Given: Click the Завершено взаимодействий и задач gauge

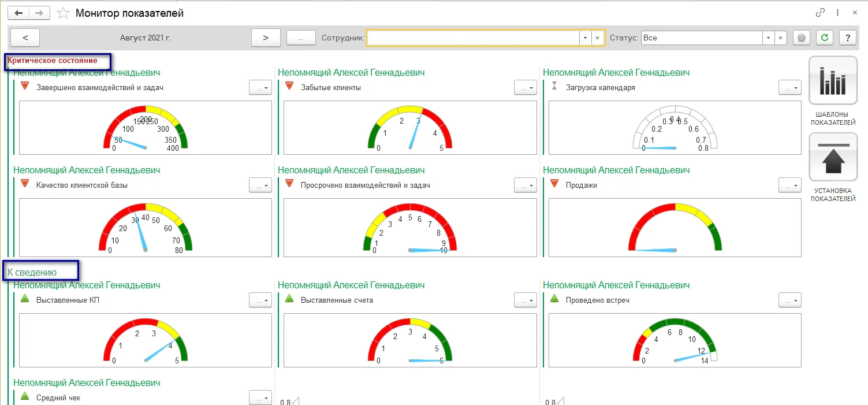Looking at the screenshot, I should point(146,128).
